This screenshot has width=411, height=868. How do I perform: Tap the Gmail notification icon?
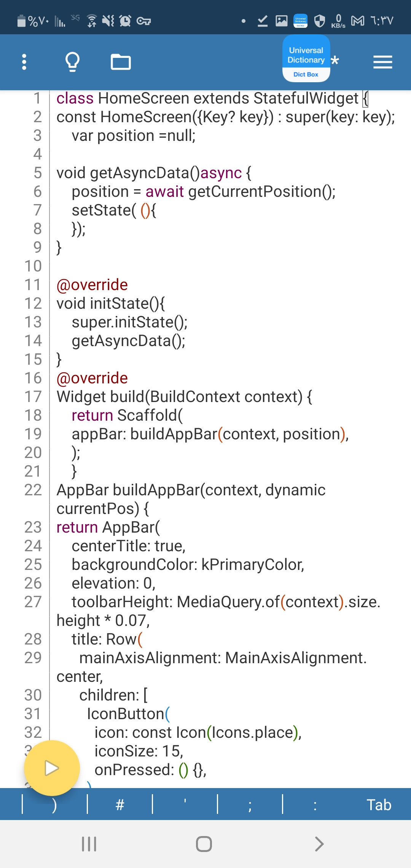click(x=357, y=21)
